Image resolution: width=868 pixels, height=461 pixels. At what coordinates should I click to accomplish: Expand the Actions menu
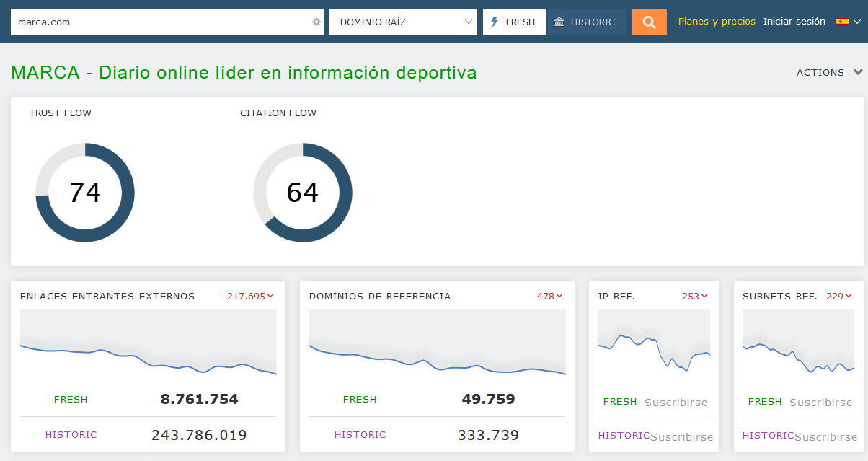(x=829, y=72)
